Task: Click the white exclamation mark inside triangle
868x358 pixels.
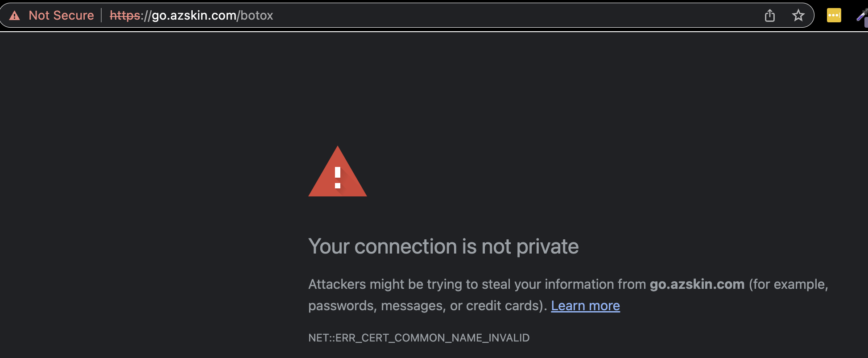Action: [338, 178]
